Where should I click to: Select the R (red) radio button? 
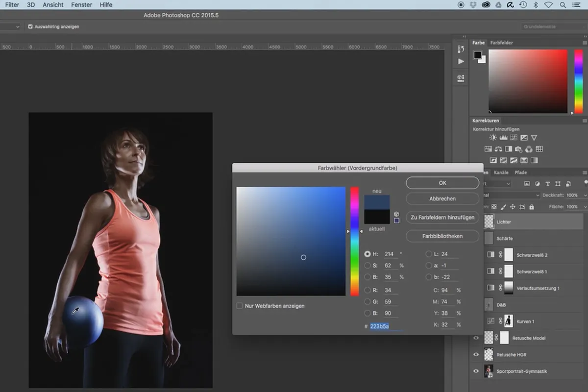point(367,290)
